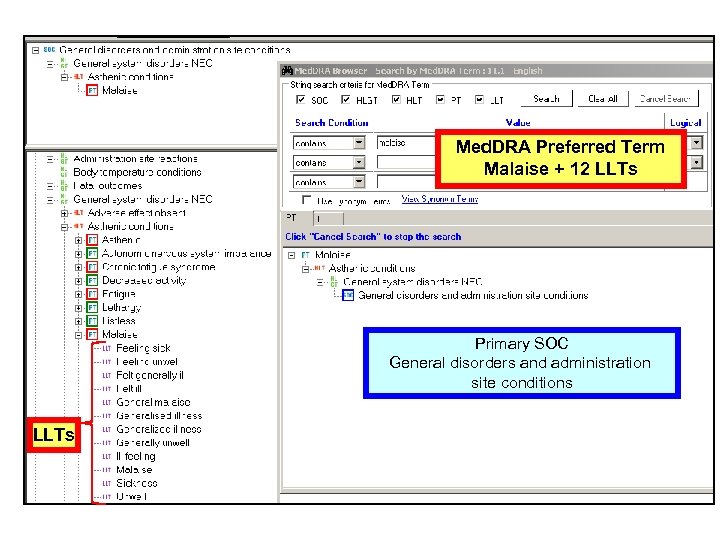Click the PT icon next to Chronic fatigue syndrome
This screenshot has width=720, height=540.
click(92, 267)
